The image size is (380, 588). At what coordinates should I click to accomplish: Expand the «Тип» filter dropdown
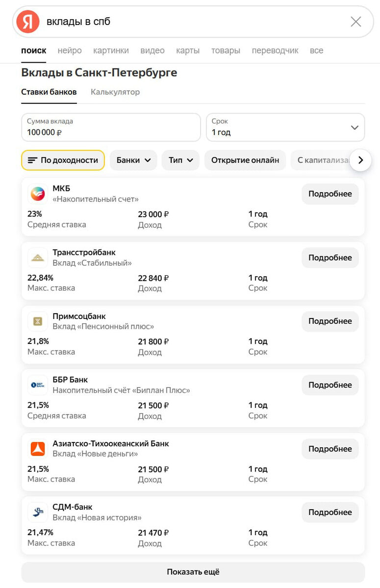click(180, 160)
